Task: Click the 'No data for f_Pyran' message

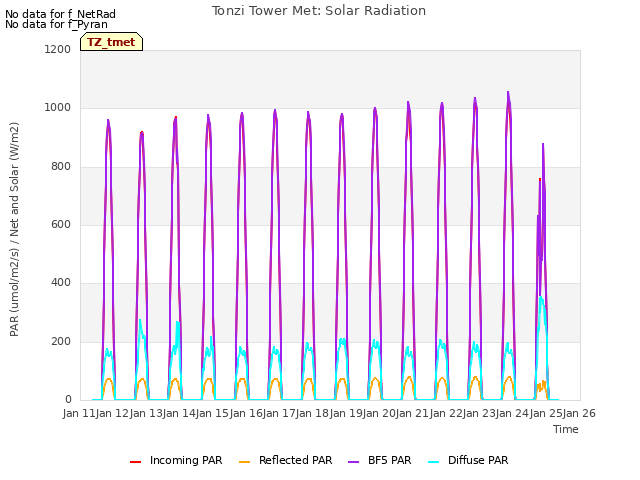Action: pyautogui.click(x=56, y=24)
